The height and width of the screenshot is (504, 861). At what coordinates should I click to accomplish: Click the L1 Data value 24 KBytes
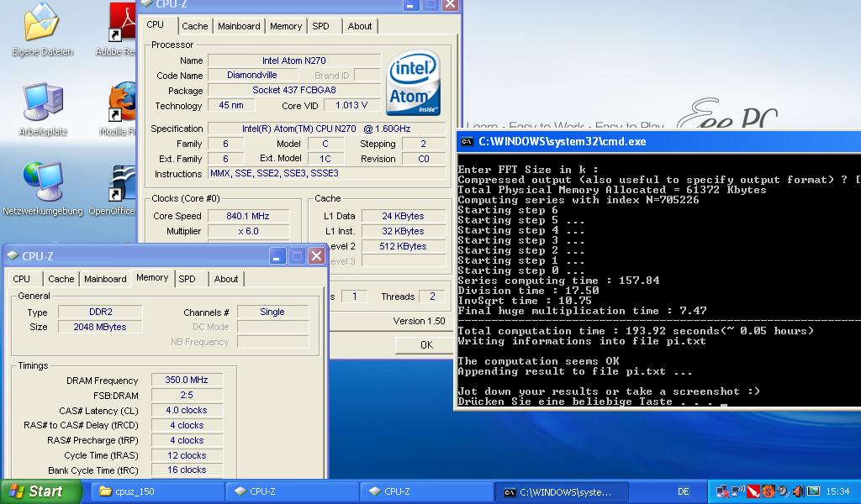click(403, 216)
